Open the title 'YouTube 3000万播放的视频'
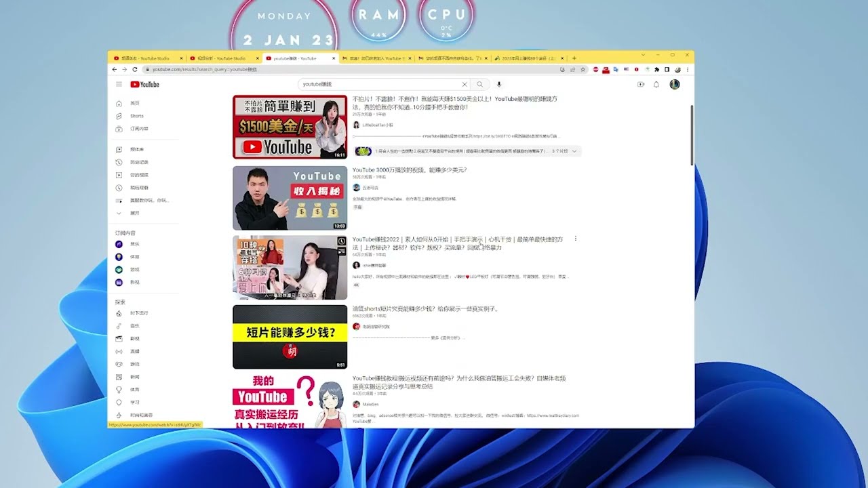 [410, 170]
